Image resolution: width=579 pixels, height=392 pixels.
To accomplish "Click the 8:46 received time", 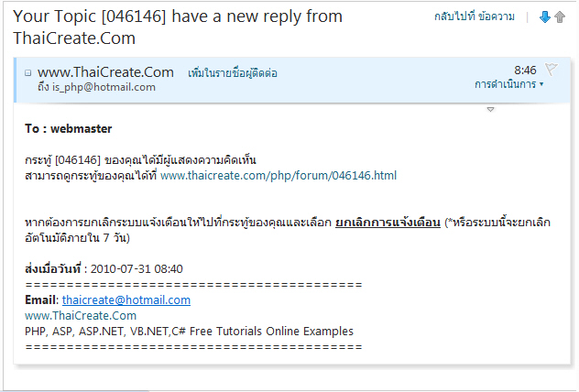I will coord(525,70).
